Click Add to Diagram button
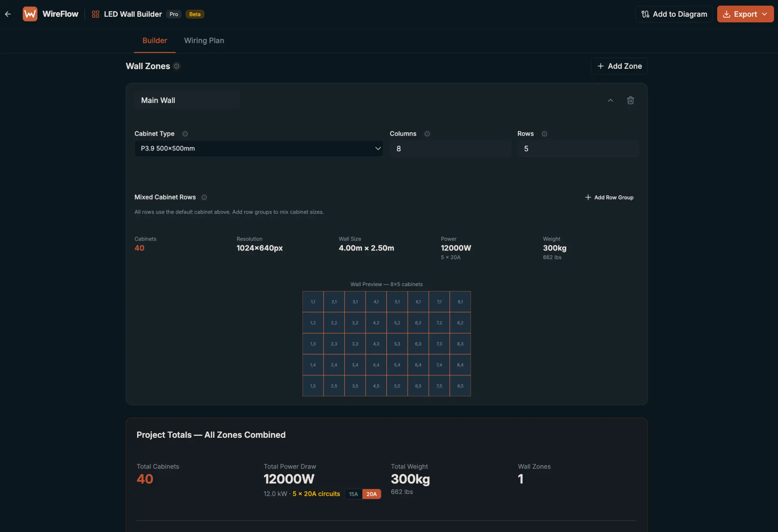The width and height of the screenshot is (778, 532). point(674,14)
